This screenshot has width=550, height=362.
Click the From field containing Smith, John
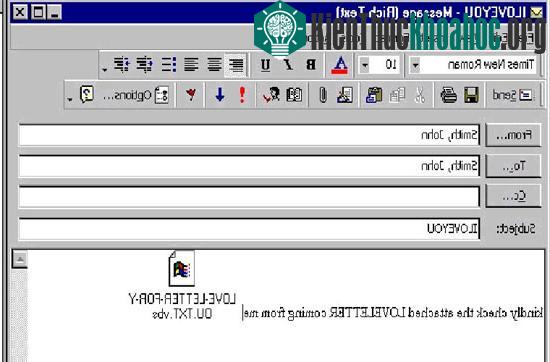(249, 135)
